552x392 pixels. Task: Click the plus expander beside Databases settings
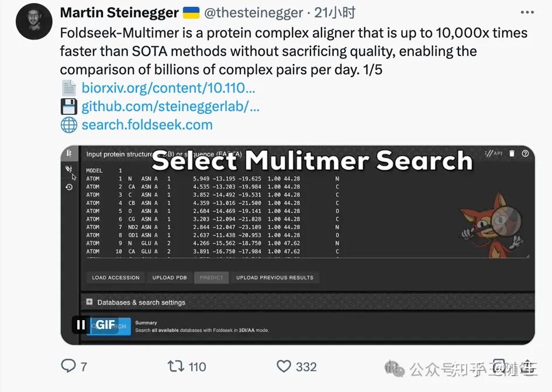pyautogui.click(x=89, y=302)
